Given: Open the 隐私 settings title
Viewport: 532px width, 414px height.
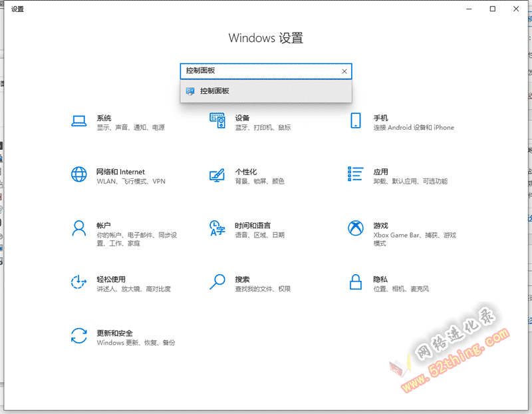Looking at the screenshot, I should coord(380,279).
